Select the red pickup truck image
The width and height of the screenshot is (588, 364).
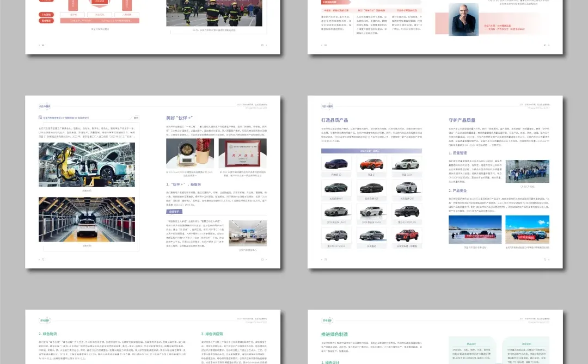(x=407, y=235)
